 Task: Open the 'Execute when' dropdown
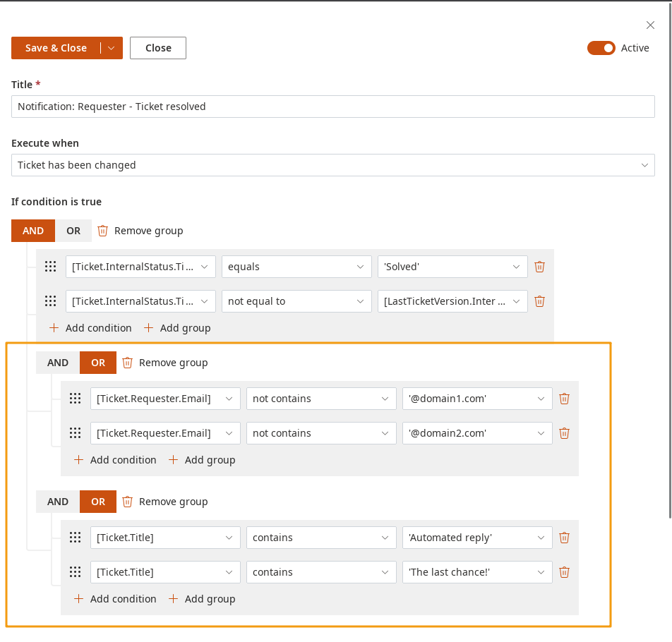pos(332,165)
